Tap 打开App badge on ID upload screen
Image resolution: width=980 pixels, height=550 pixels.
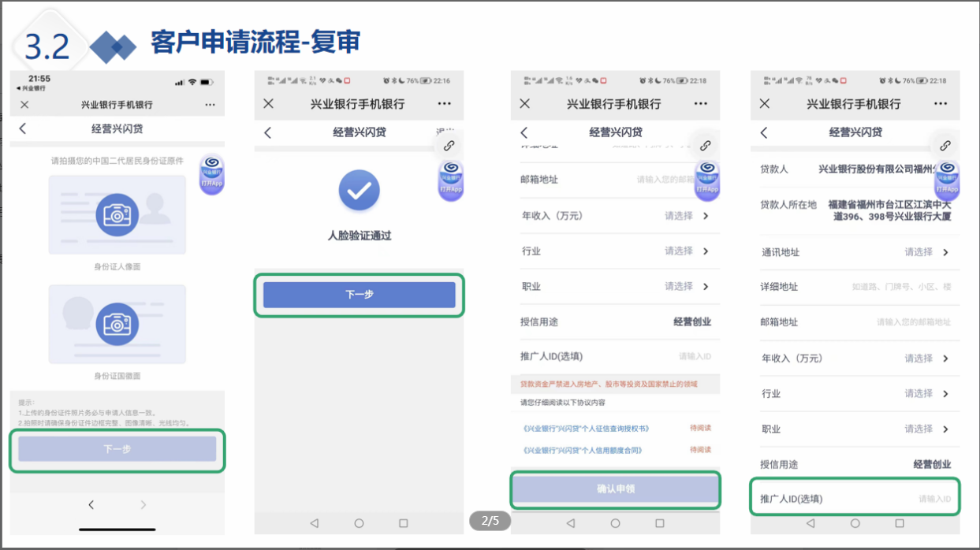click(213, 173)
